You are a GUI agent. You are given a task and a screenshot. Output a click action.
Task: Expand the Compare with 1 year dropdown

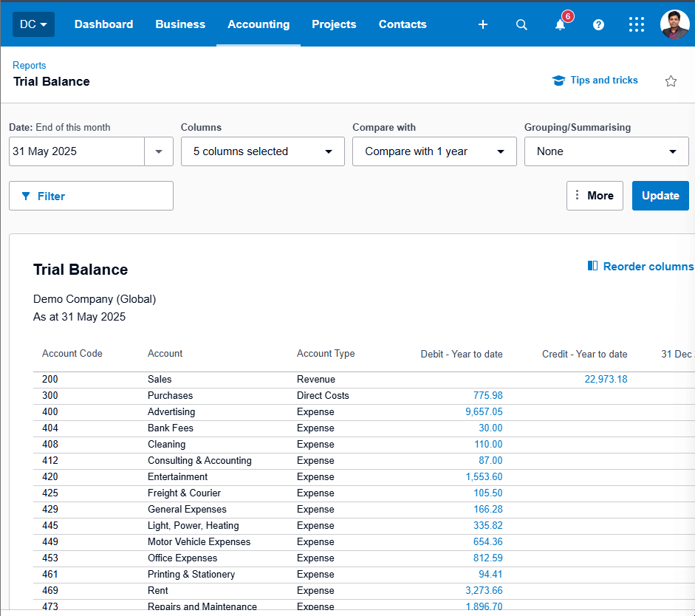click(x=434, y=151)
